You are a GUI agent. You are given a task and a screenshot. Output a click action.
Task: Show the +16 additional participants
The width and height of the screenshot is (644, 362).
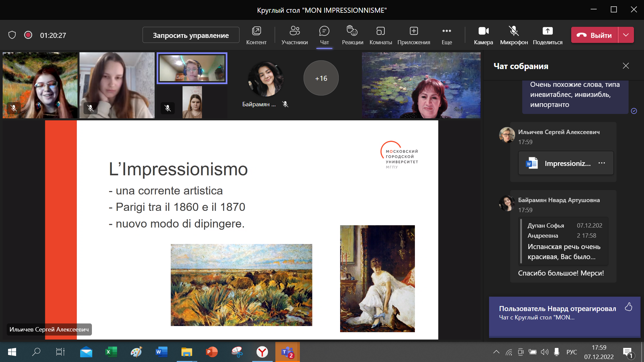click(x=321, y=78)
